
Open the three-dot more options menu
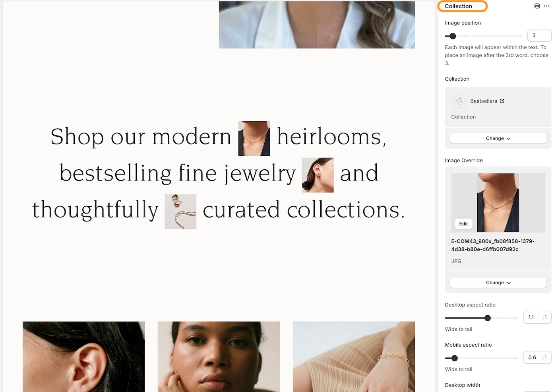[547, 6]
